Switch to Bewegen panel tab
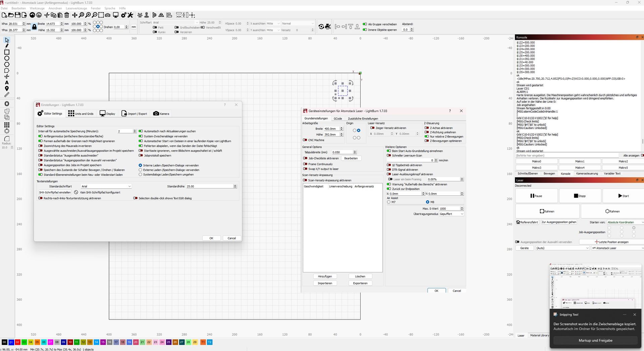The image size is (644, 351). 549,174
